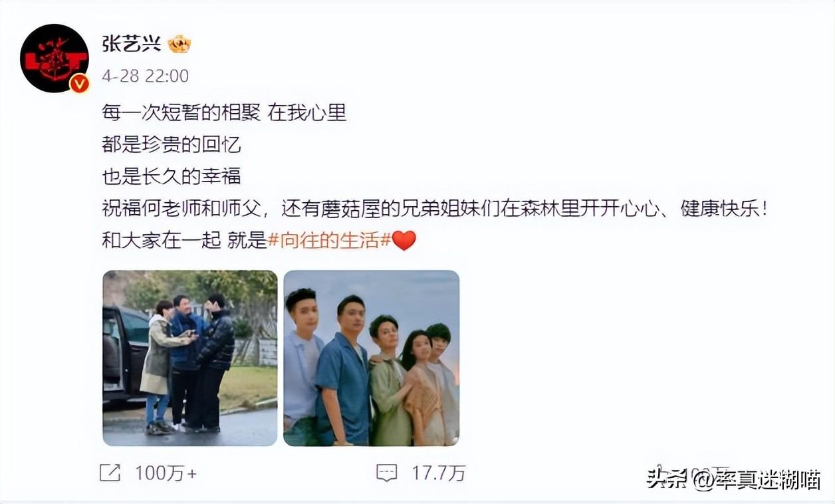The height and width of the screenshot is (504, 835).
Task: Click the 100万+ repost count
Action: (166, 473)
